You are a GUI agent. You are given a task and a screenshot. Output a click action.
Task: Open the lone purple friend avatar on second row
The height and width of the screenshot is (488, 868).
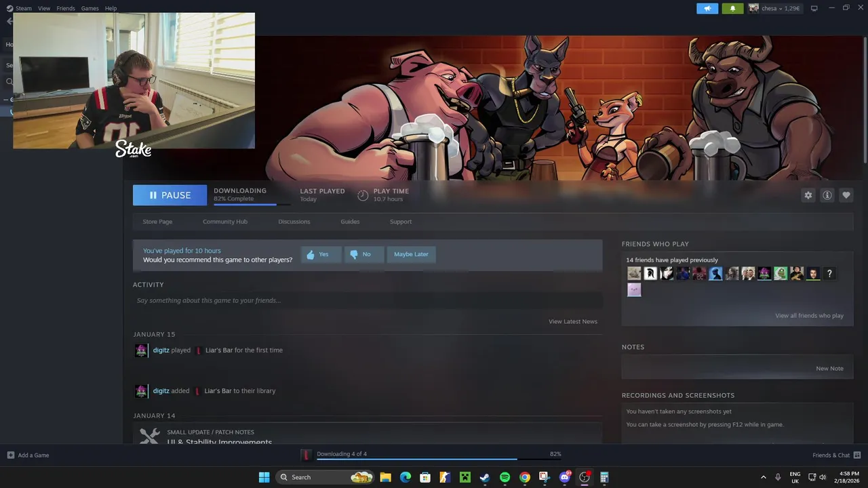tap(634, 290)
